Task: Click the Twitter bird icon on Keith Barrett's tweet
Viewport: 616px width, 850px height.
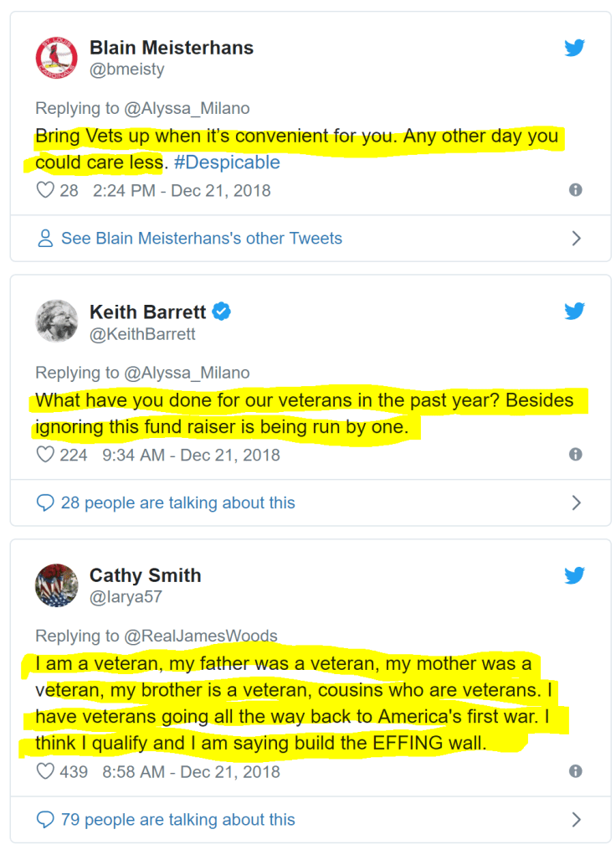Action: pyautogui.click(x=574, y=312)
